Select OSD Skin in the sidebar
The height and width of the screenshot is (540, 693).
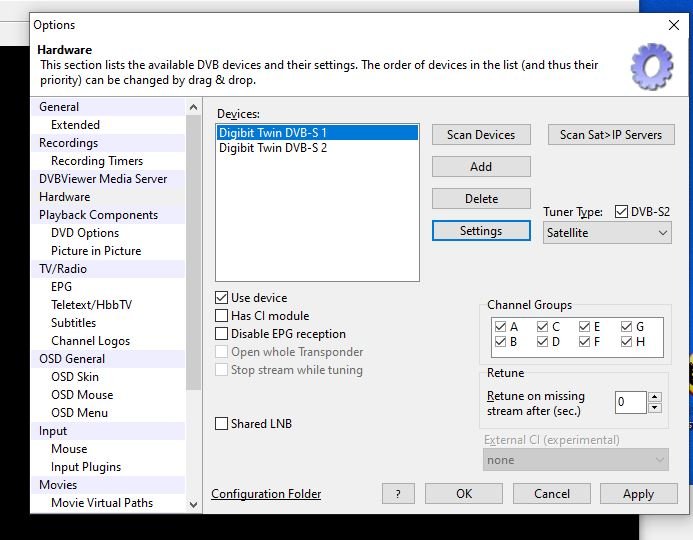pos(75,377)
